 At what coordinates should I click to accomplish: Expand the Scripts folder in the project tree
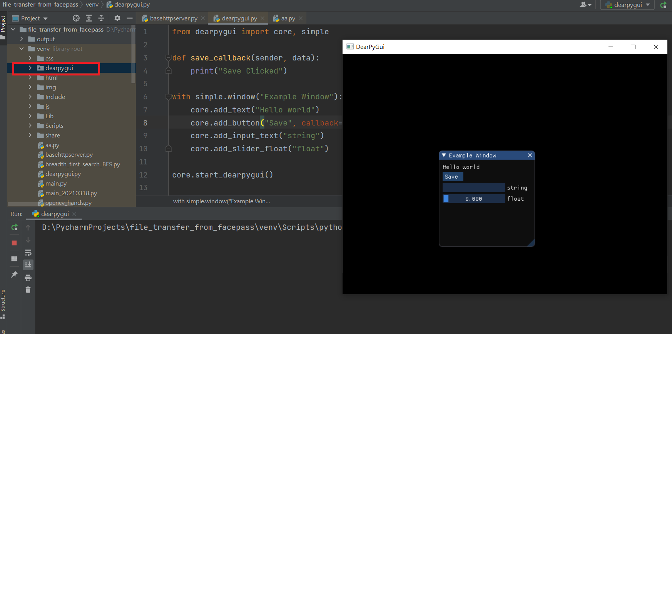30,126
